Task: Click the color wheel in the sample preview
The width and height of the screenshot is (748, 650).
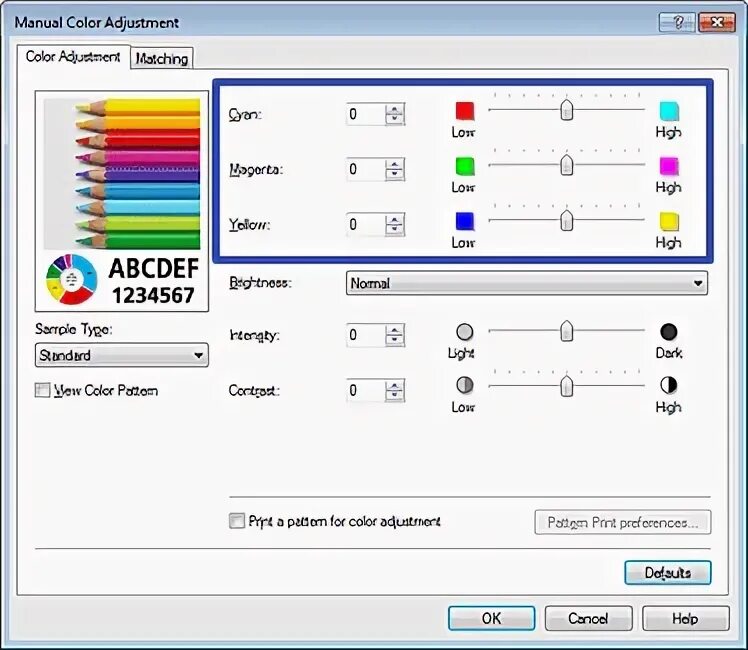Action: (72, 279)
